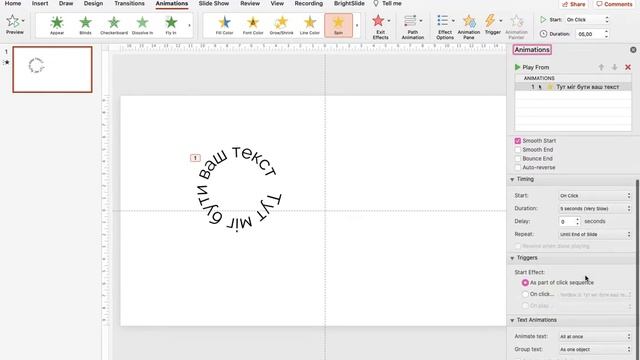The image size is (640, 360).
Task: Enable the Smooth End checkbox
Action: click(518, 150)
